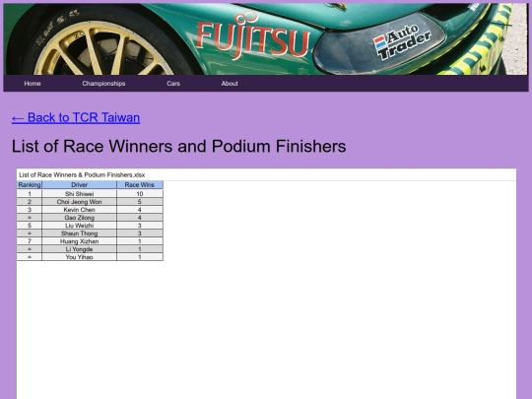Image resolution: width=532 pixels, height=399 pixels.
Task: Follow the Back to TCR Taiwan link
Action: click(x=76, y=118)
